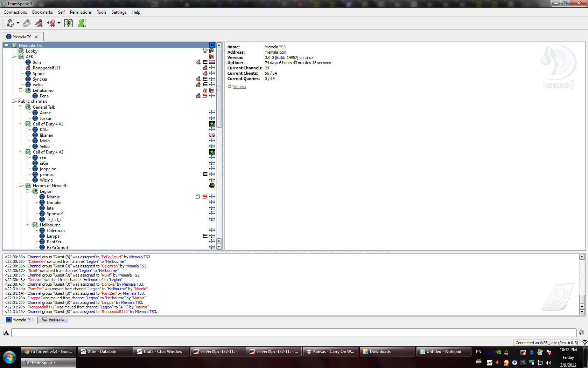Collapse the Hellbourne sub-channel

[28, 225]
